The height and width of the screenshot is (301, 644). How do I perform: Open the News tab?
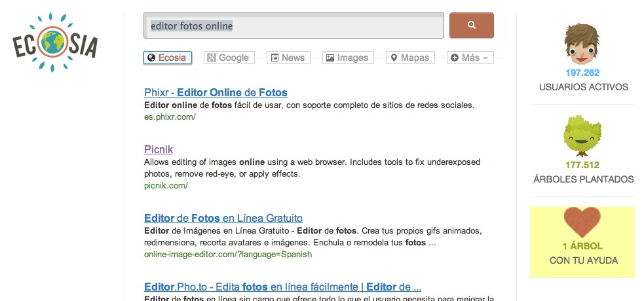tap(288, 58)
